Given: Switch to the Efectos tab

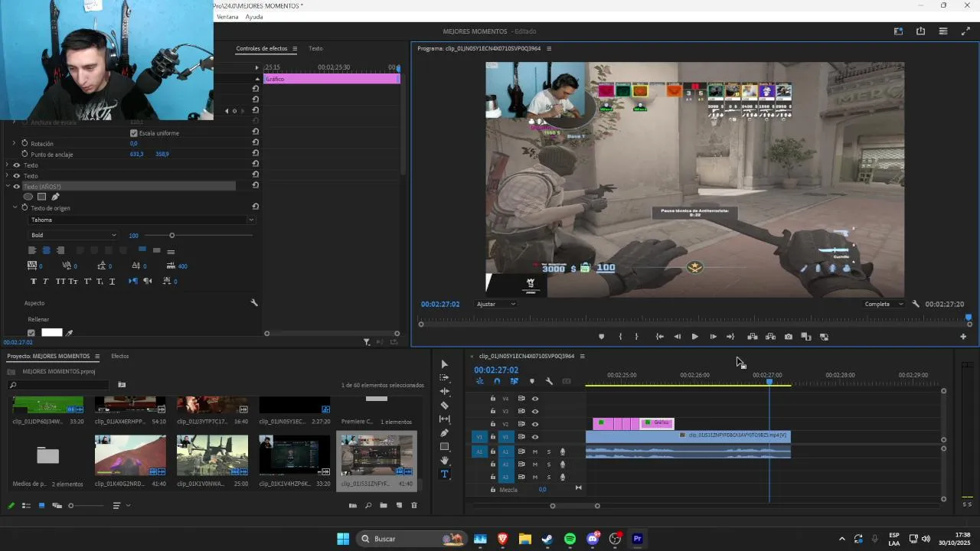Looking at the screenshot, I should 120,356.
